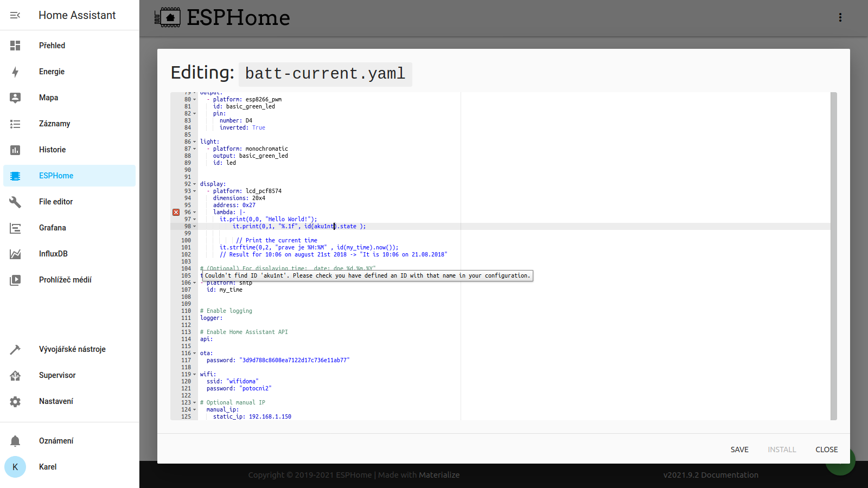Open Documentation link in footer
Screen dimensions: 868x488
coord(730,475)
